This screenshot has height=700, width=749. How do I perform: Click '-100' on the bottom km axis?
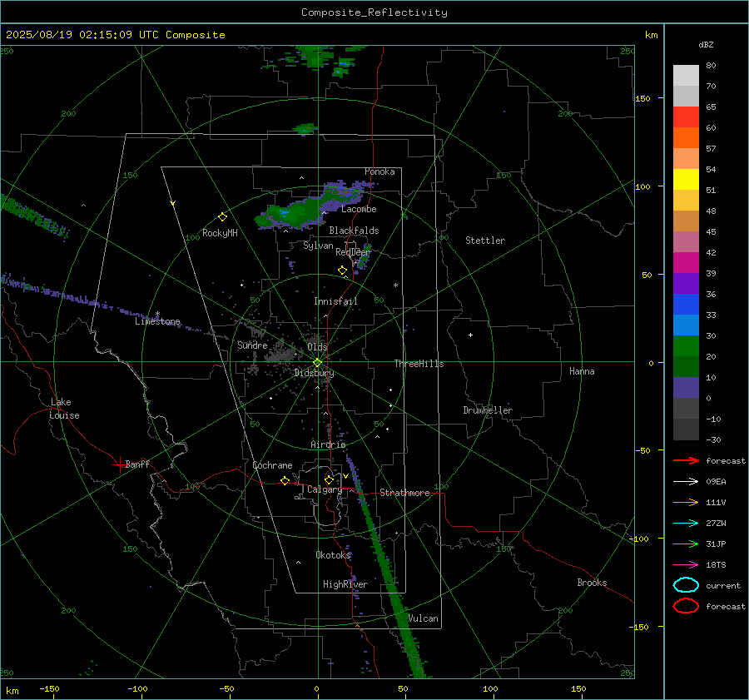[137, 688]
